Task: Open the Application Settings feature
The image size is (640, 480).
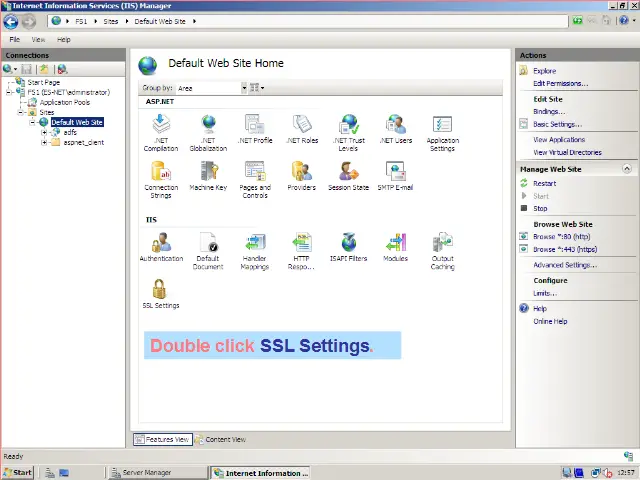Action: [x=442, y=133]
